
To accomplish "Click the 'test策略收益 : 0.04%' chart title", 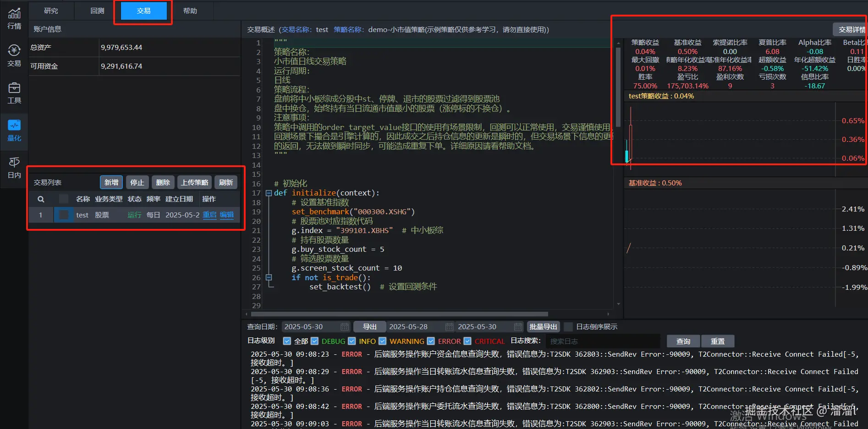I will 661,96.
